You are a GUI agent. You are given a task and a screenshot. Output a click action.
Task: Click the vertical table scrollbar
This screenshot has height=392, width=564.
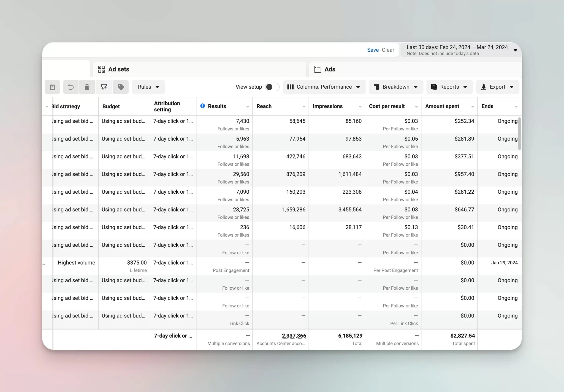click(519, 134)
